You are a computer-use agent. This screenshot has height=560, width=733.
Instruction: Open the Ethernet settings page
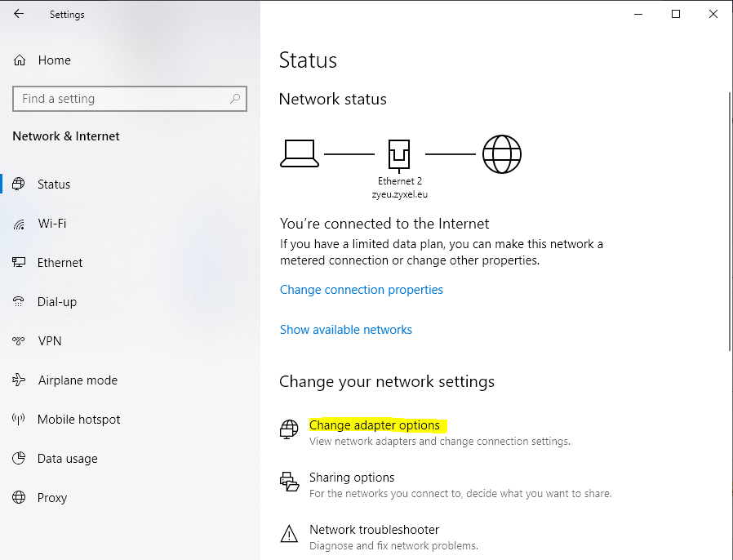click(60, 263)
